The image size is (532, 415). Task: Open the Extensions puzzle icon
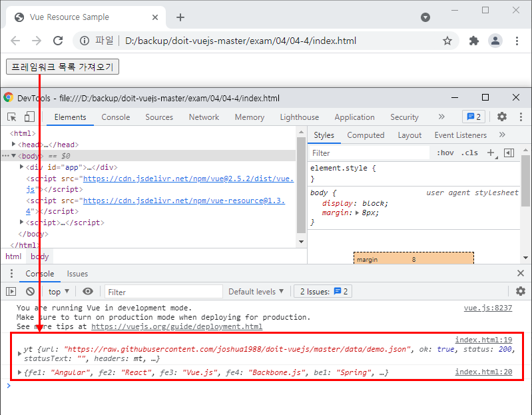[473, 41]
